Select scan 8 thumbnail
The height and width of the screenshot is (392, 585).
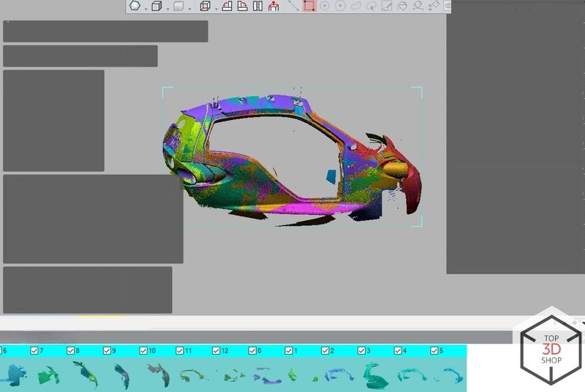(86, 374)
